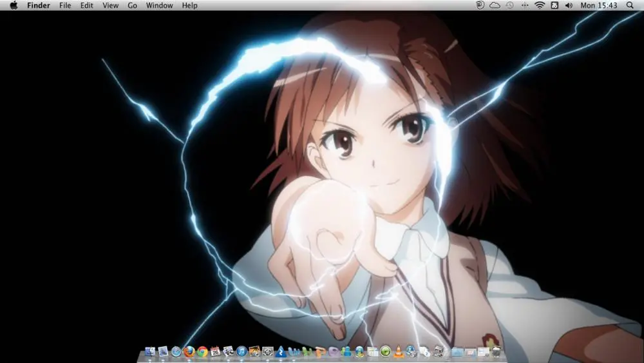Open the View menu
Screen dimensions: 644x363
coord(111,5)
